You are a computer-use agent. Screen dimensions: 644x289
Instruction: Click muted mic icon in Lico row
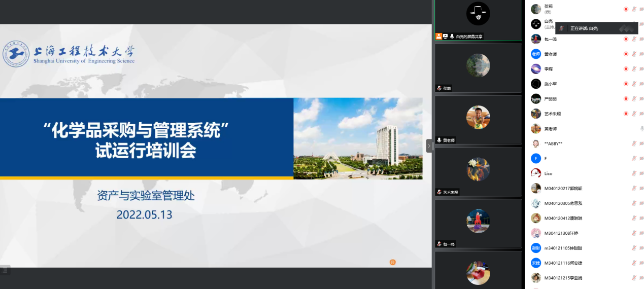click(634, 173)
